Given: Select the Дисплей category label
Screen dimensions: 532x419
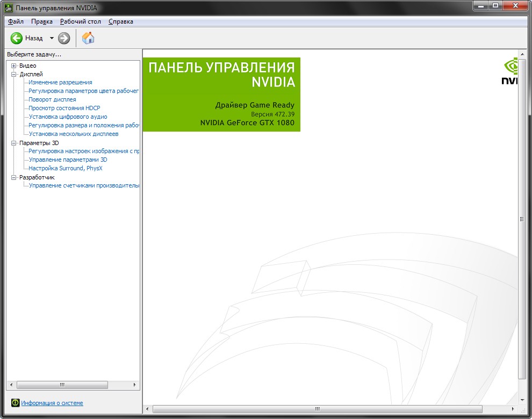Looking at the screenshot, I should (x=31, y=74).
